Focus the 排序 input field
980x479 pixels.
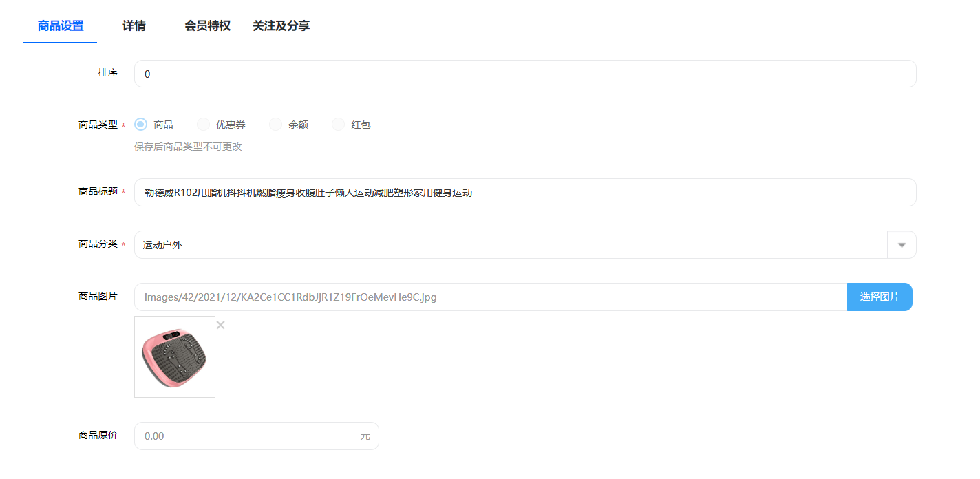tap(524, 74)
